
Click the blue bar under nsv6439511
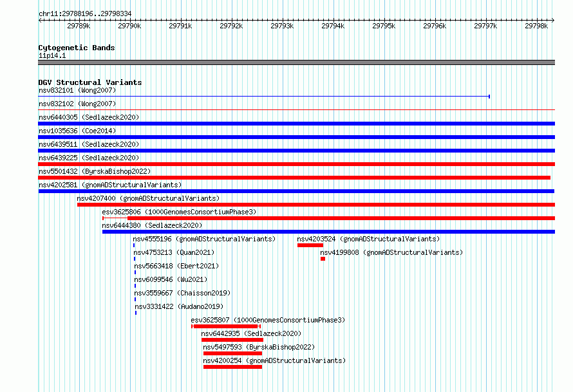296,151
